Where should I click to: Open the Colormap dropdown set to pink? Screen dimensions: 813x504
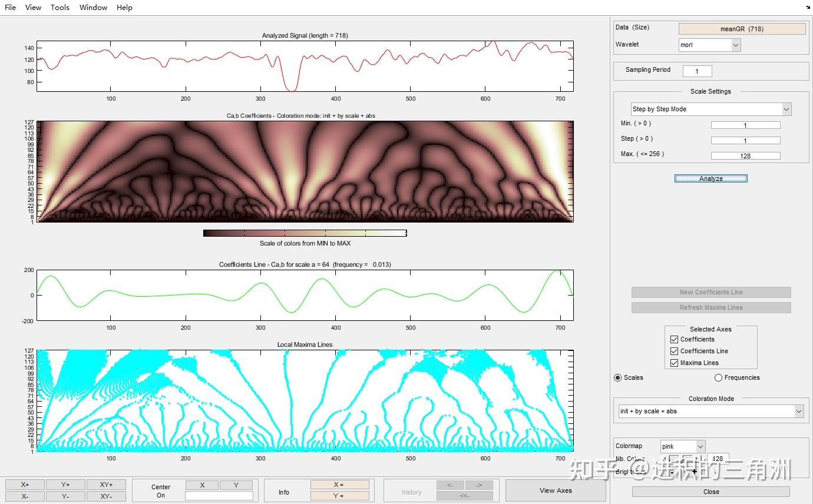pos(682,446)
